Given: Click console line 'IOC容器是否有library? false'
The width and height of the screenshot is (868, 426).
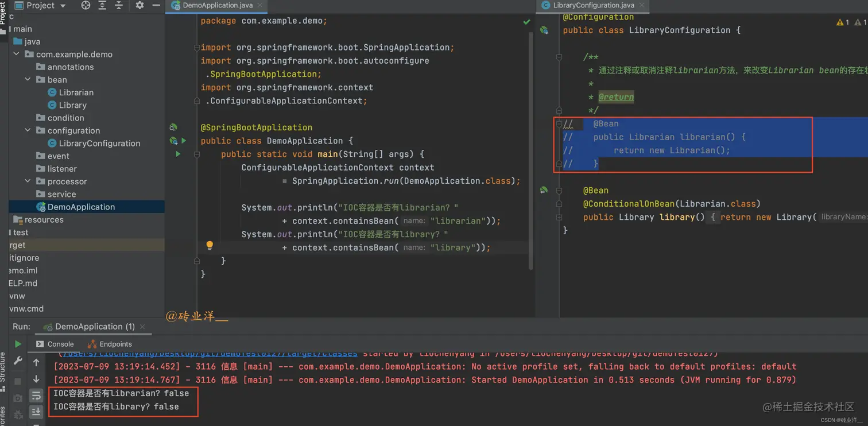Looking at the screenshot, I should 116,406.
